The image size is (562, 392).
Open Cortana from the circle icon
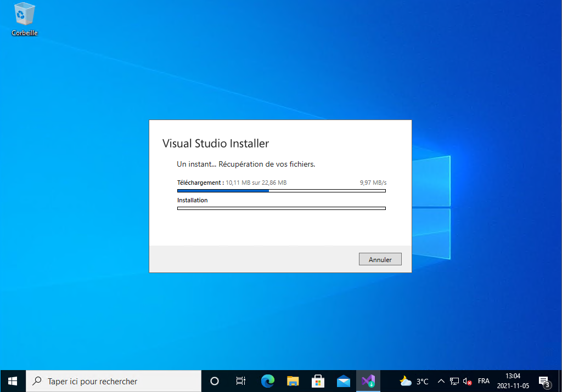point(215,381)
